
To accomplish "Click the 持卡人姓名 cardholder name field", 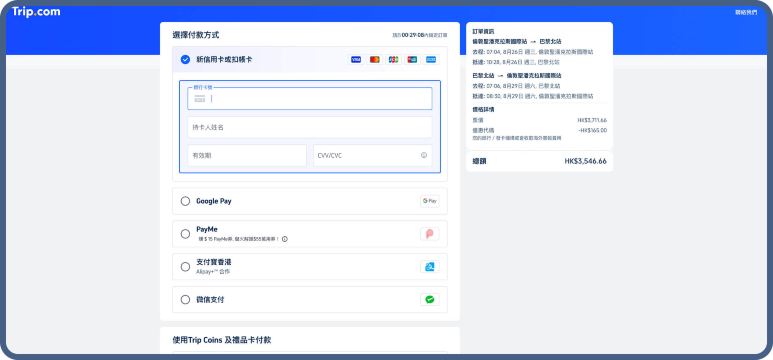I will (310, 127).
